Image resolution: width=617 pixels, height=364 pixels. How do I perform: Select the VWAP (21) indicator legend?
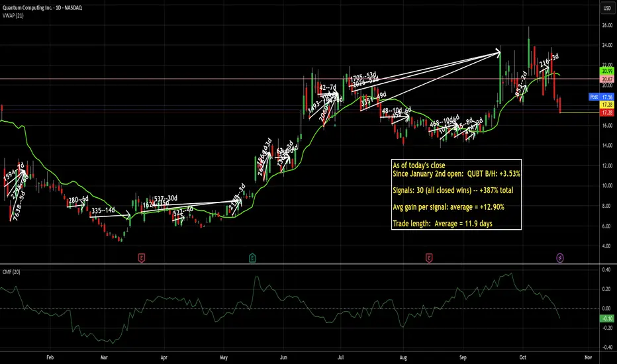pos(13,16)
